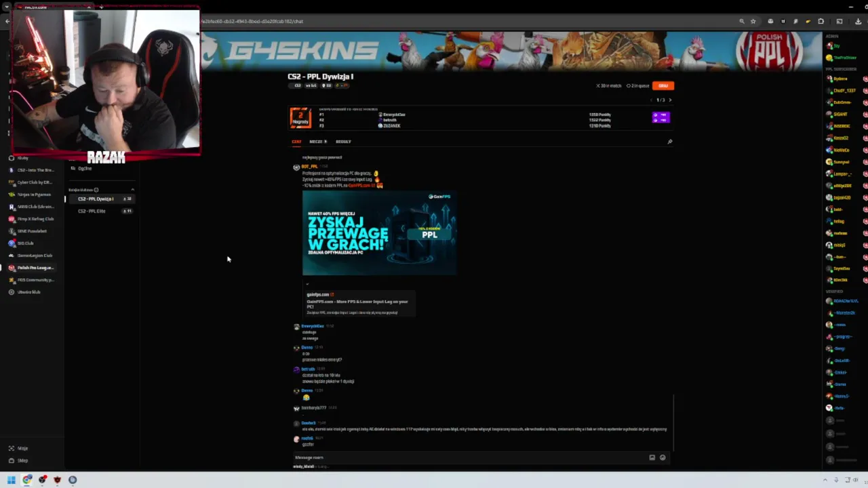The width and height of the screenshot is (868, 488).
Task: Open Ninjas in Pyjamas club
Action: point(33,195)
